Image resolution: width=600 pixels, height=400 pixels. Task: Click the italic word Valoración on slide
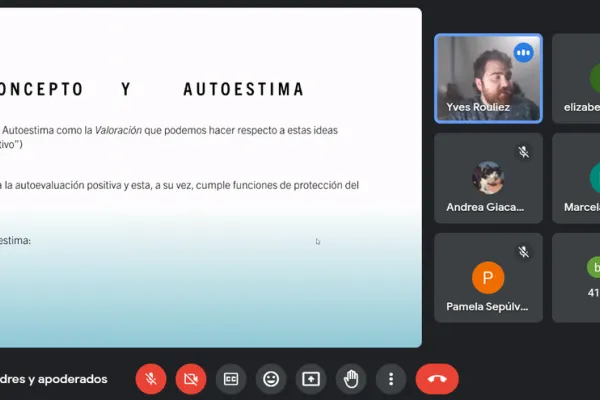pos(118,130)
